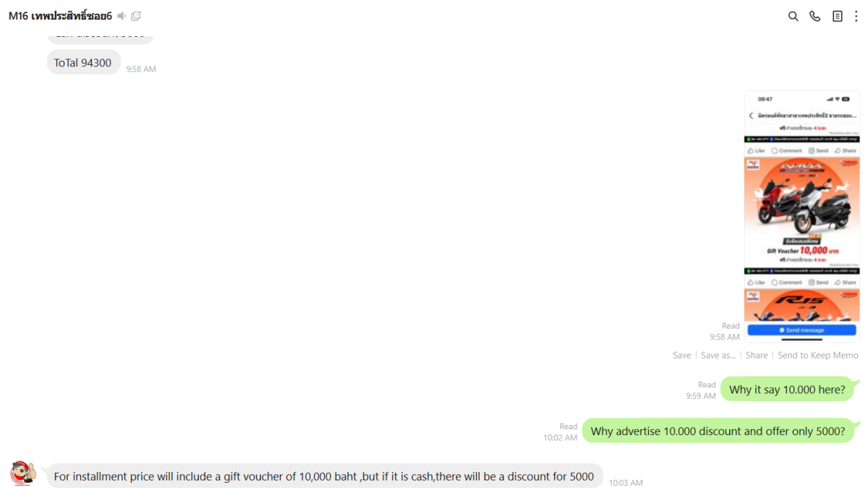Image resolution: width=868 pixels, height=503 pixels.
Task: Open the chat search magnifier icon
Action: [x=793, y=16]
